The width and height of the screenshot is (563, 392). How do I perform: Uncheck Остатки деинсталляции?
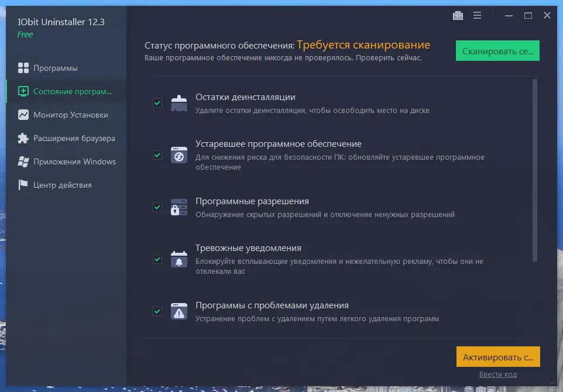[157, 103]
